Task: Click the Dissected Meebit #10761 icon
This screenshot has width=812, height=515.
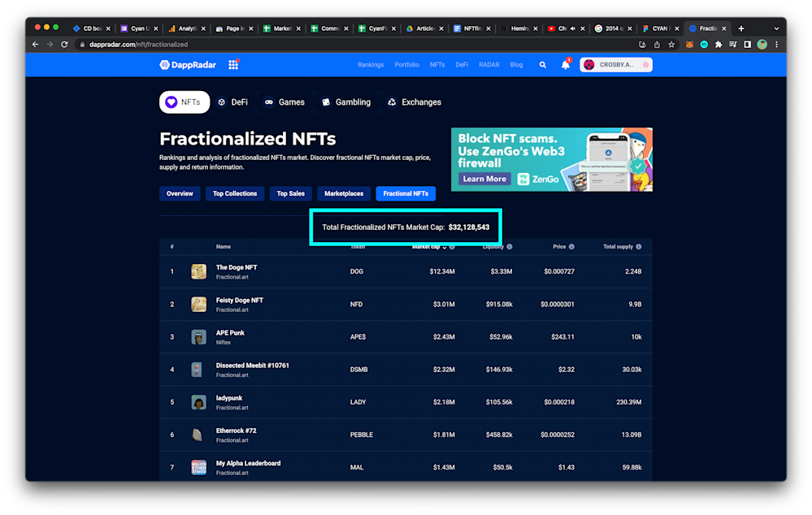Action: [x=196, y=370]
